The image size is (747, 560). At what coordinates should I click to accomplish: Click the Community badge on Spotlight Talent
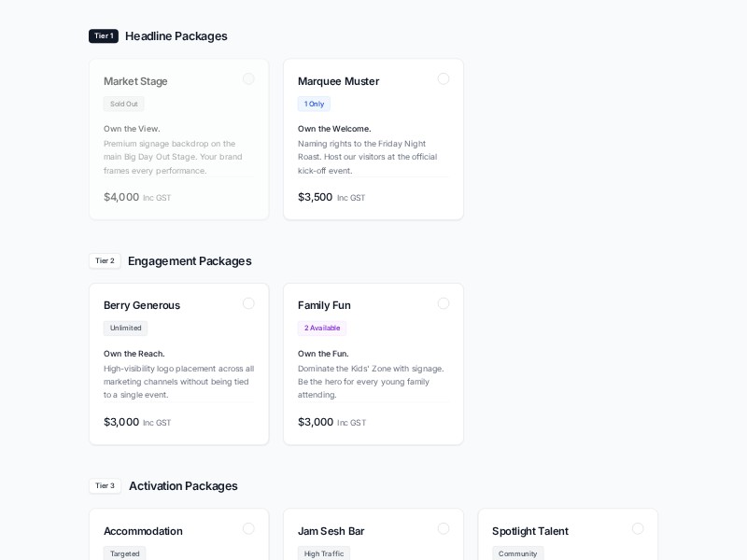[x=518, y=553]
